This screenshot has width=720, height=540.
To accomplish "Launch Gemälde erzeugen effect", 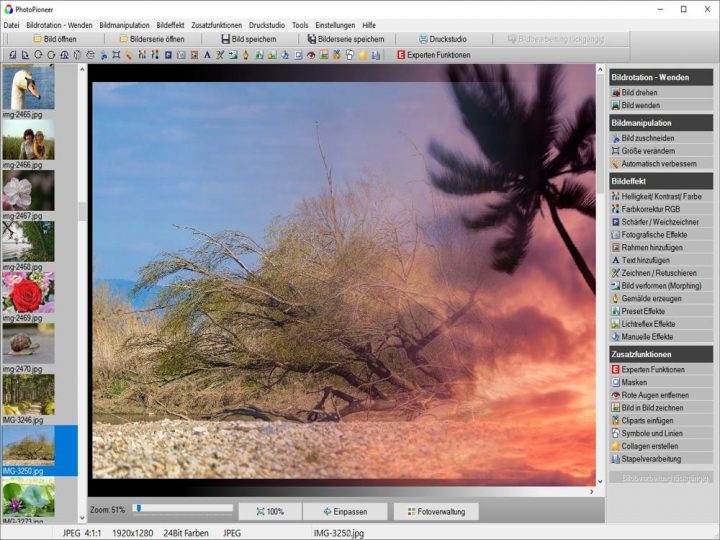I will [651, 298].
